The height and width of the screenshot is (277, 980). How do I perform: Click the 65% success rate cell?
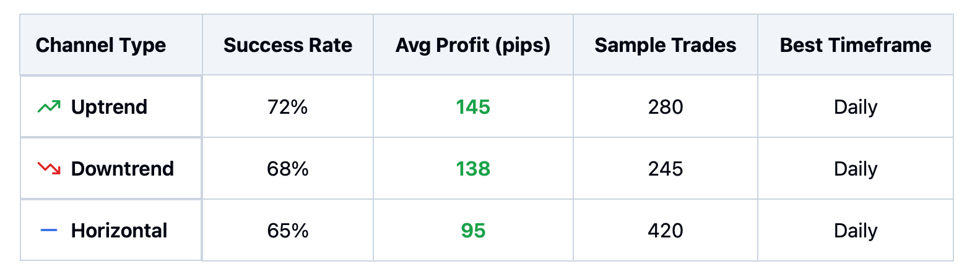pos(288,231)
